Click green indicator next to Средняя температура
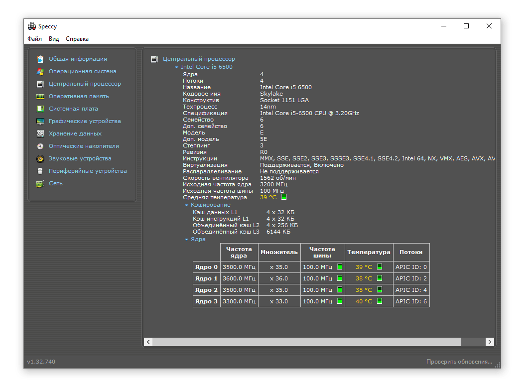 (x=284, y=197)
